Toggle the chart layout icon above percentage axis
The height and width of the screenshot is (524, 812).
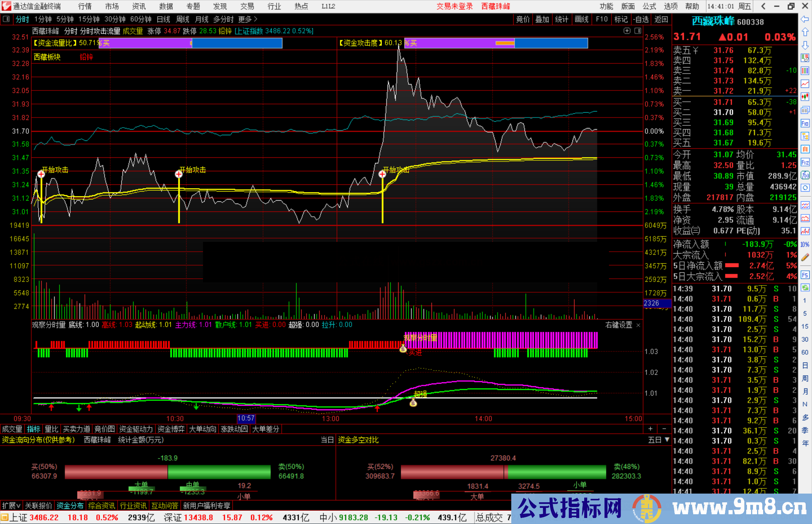(638, 31)
